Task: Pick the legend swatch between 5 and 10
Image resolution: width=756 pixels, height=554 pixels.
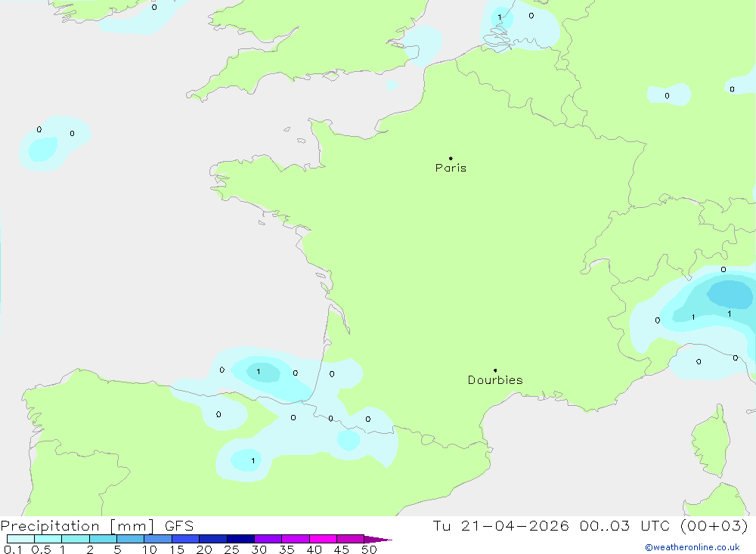Action: pyautogui.click(x=131, y=539)
